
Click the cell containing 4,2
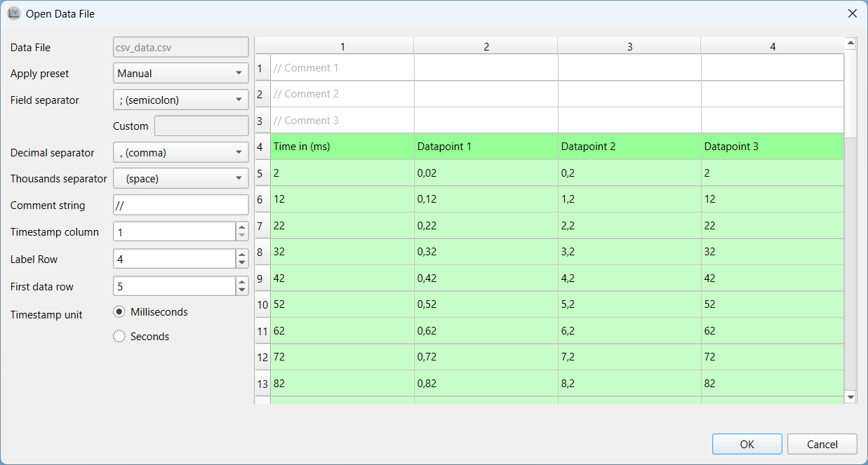(x=629, y=278)
